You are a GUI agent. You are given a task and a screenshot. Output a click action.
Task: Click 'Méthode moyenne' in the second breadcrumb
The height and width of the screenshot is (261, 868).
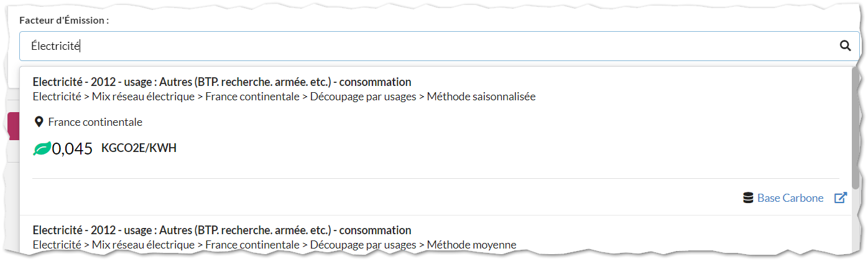[472, 245]
